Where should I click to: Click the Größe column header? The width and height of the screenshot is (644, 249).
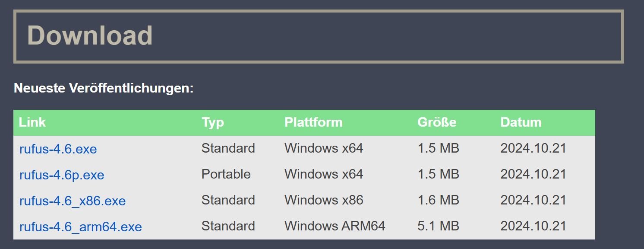coord(437,122)
